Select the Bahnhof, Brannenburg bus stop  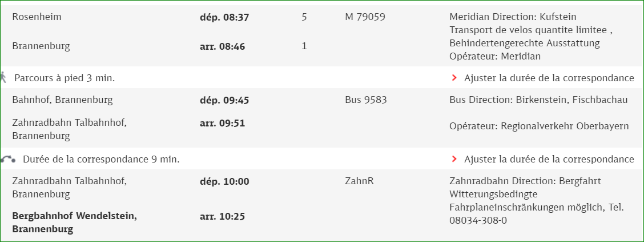(x=62, y=100)
